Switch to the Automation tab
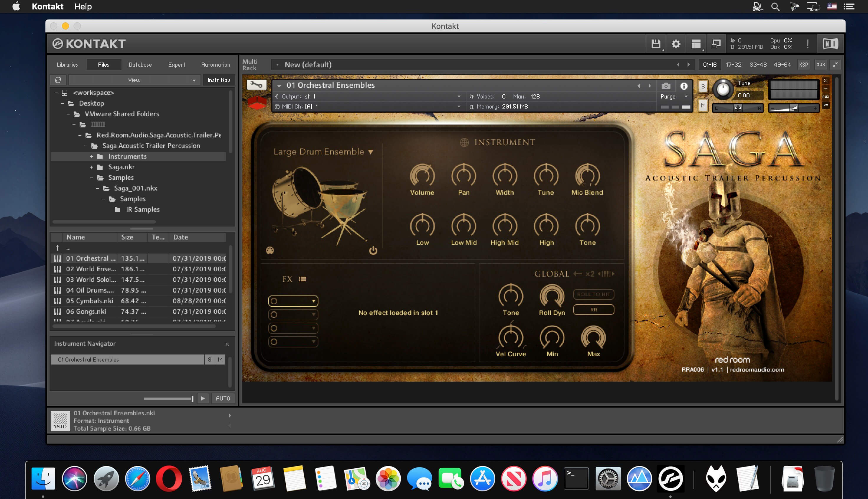This screenshot has height=499, width=868. (216, 64)
